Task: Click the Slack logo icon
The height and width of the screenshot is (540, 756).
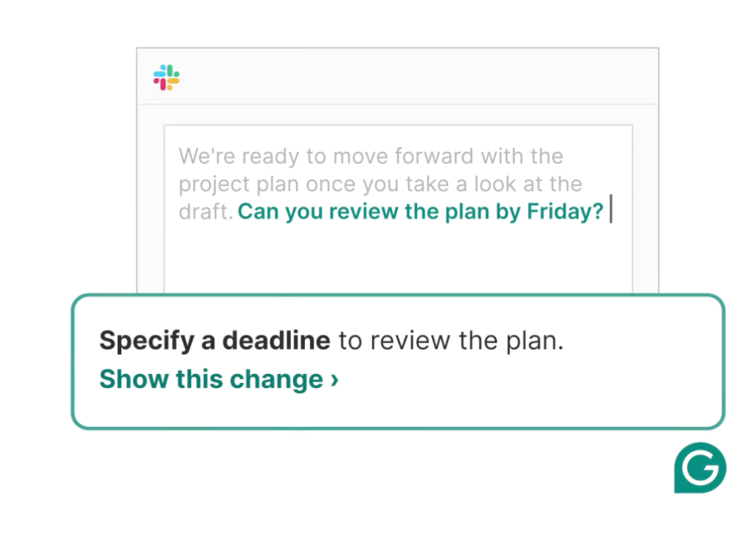Action: tap(166, 77)
